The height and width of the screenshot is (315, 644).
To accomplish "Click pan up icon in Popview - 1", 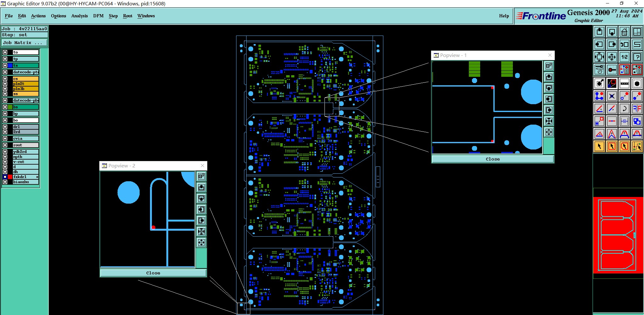I will point(549,77).
